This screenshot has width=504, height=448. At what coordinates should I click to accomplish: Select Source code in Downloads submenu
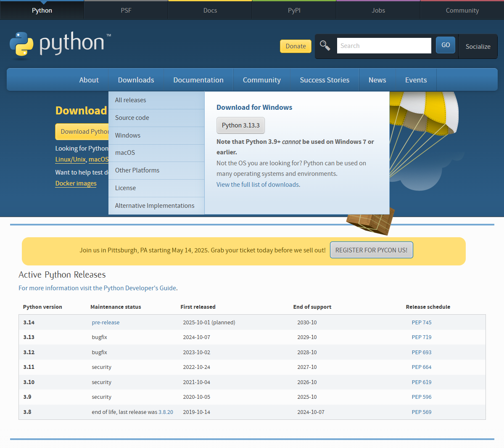coord(156,118)
